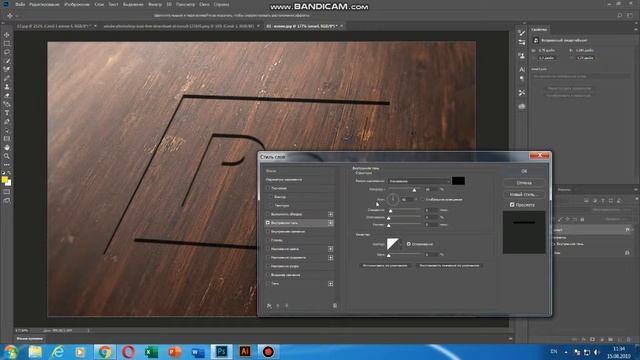Open the blend mode dropdown in Inner Shadow
The height and width of the screenshot is (360, 640).
418,181
